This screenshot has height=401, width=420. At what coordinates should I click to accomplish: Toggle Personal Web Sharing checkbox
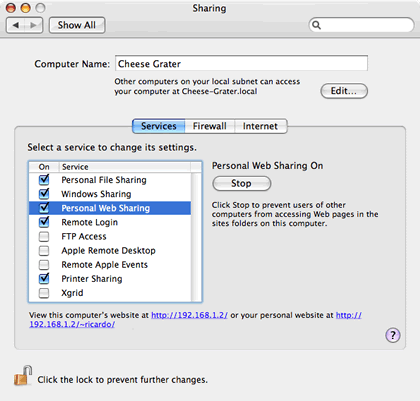tap(44, 208)
